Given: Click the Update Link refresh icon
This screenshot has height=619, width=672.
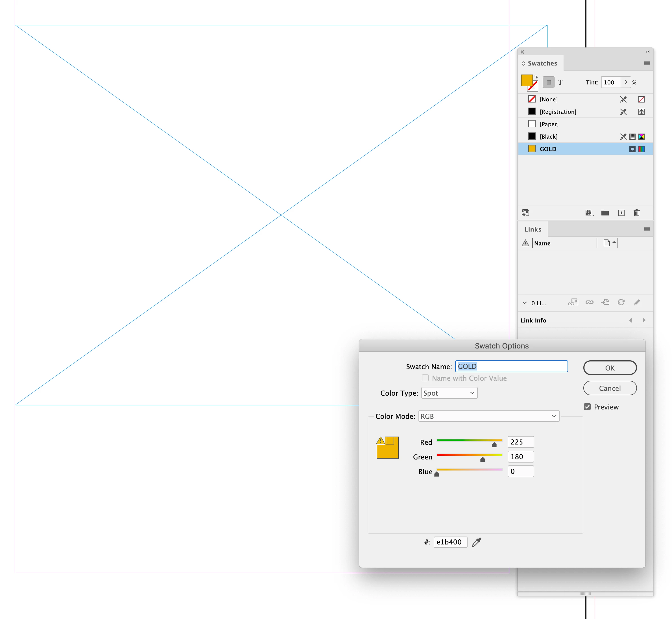Looking at the screenshot, I should coord(621,302).
